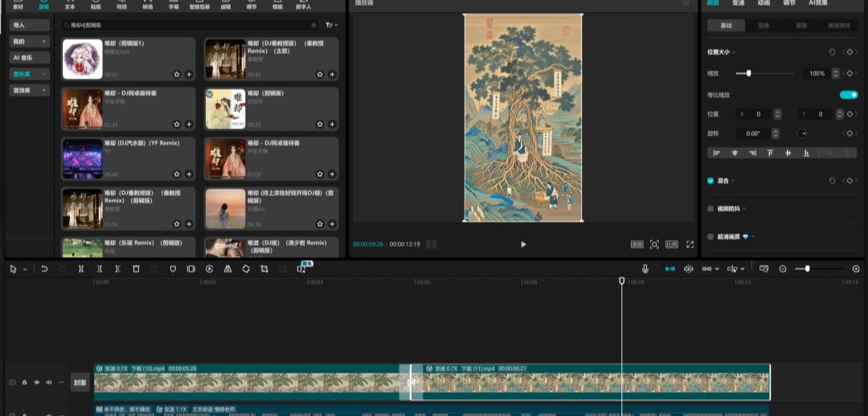868x416 pixels.
Task: Click the microphone record voiceover icon
Action: coord(645,269)
